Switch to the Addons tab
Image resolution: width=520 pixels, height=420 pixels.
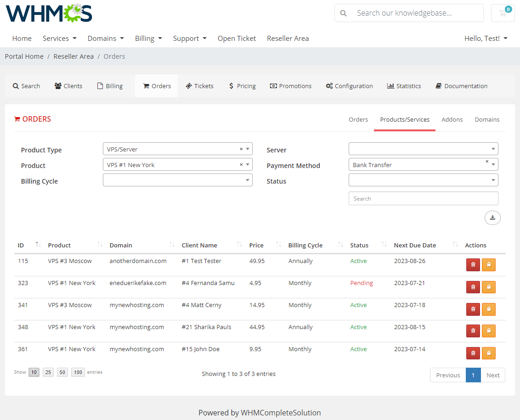point(452,119)
